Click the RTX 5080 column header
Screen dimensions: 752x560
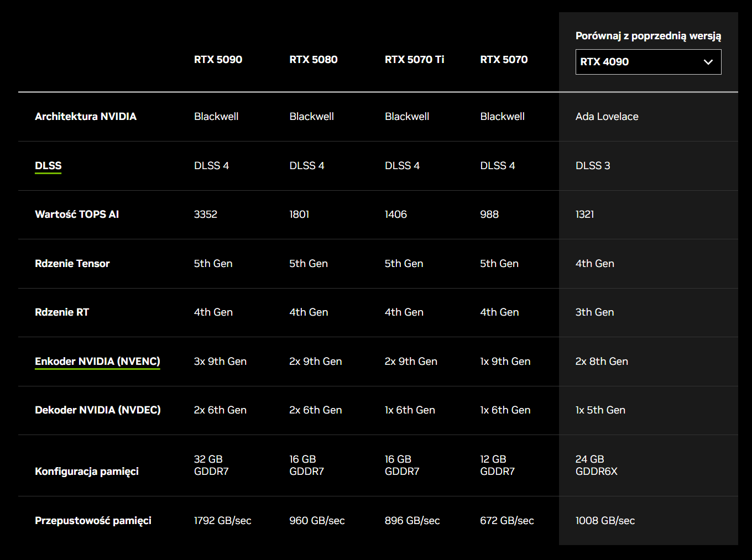314,60
